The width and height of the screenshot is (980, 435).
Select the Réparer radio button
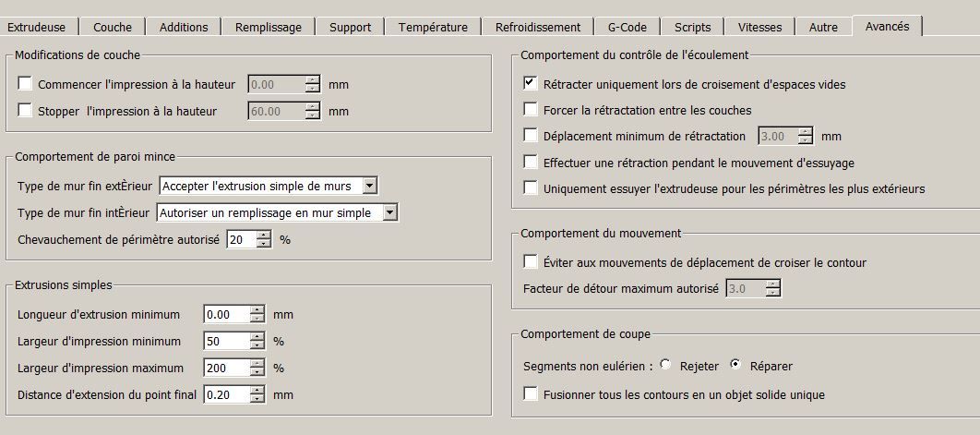point(735,366)
